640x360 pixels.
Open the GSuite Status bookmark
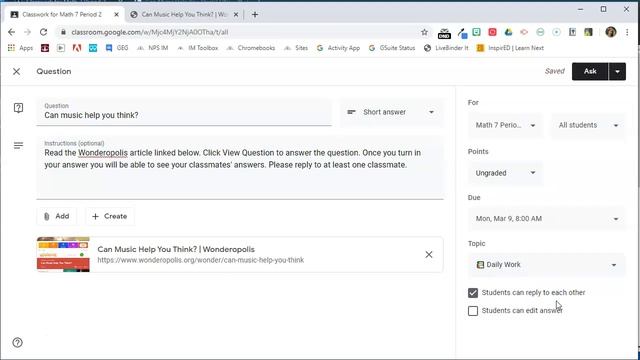[x=392, y=48]
